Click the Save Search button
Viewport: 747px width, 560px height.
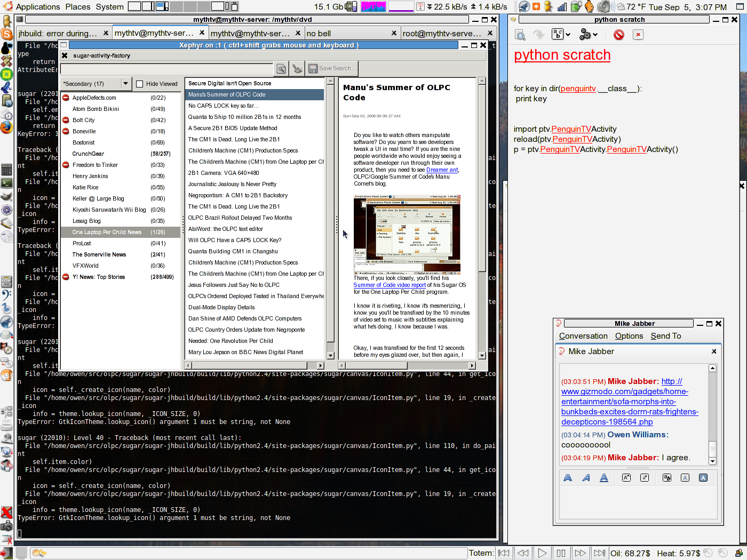331,68
